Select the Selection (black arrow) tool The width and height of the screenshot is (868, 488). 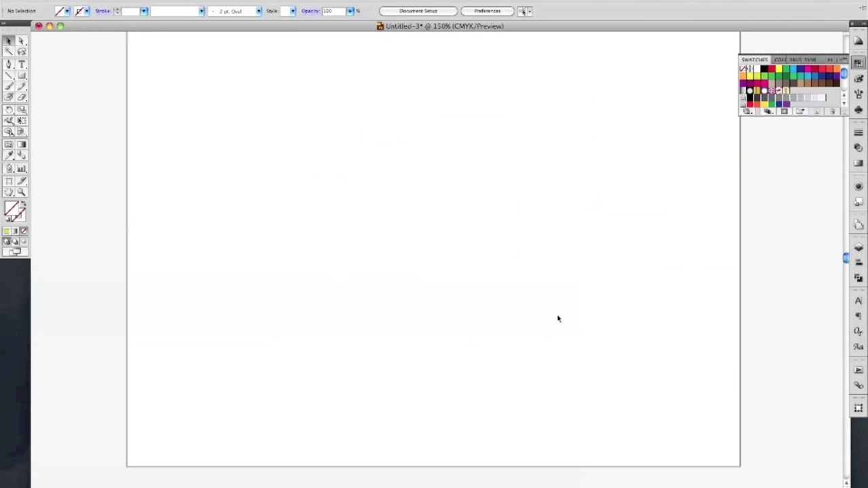tap(9, 41)
